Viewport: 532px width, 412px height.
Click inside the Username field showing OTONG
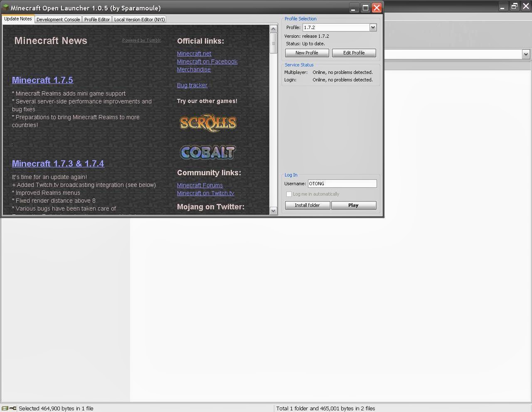point(342,183)
